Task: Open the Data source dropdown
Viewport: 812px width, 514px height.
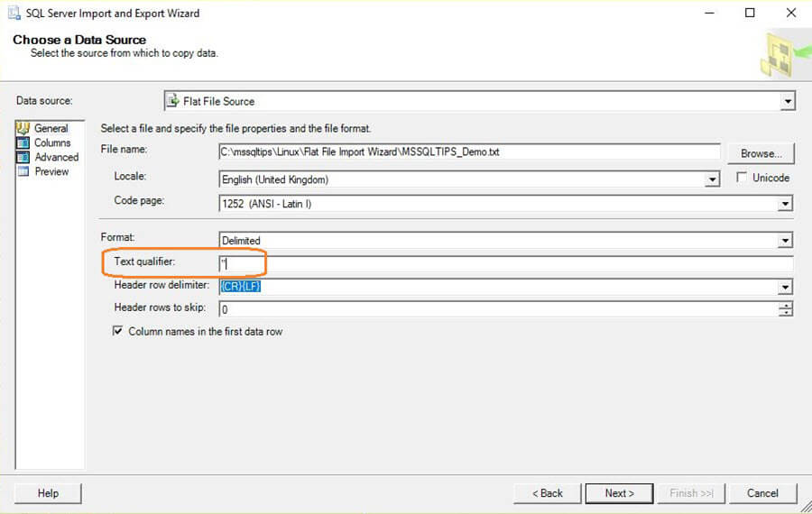Action: [788, 101]
